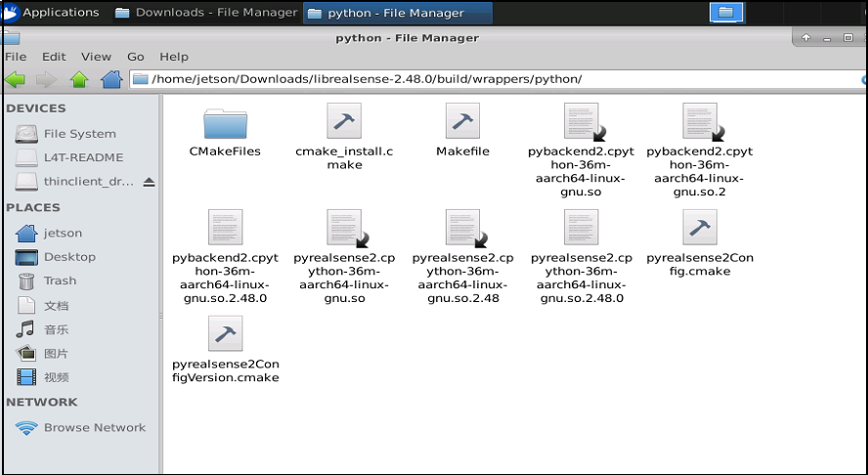The height and width of the screenshot is (475, 868).
Task: Open the 视频 folder in sidebar
Action: [42, 377]
